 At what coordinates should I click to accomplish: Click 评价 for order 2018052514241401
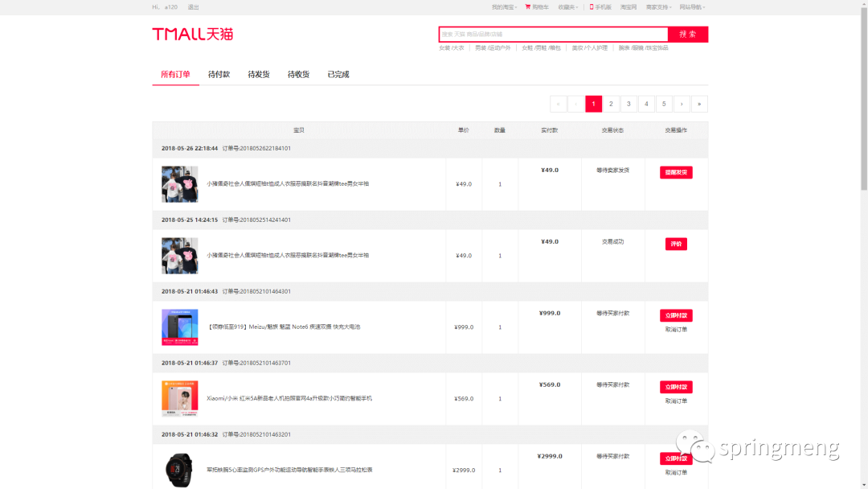[676, 244]
